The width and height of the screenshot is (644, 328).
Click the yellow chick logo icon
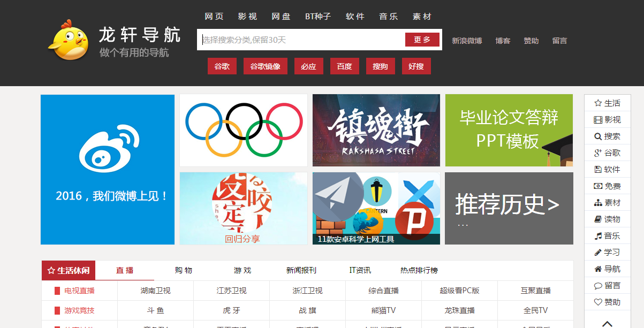[69, 40]
